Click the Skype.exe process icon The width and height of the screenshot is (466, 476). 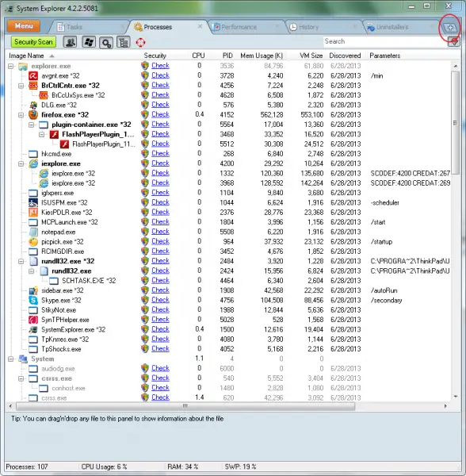pyautogui.click(x=33, y=300)
